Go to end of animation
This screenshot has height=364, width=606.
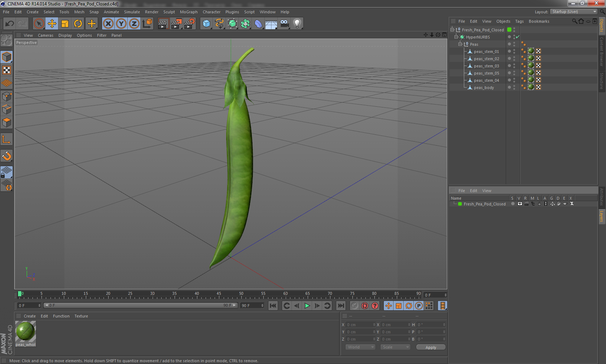coord(341,306)
